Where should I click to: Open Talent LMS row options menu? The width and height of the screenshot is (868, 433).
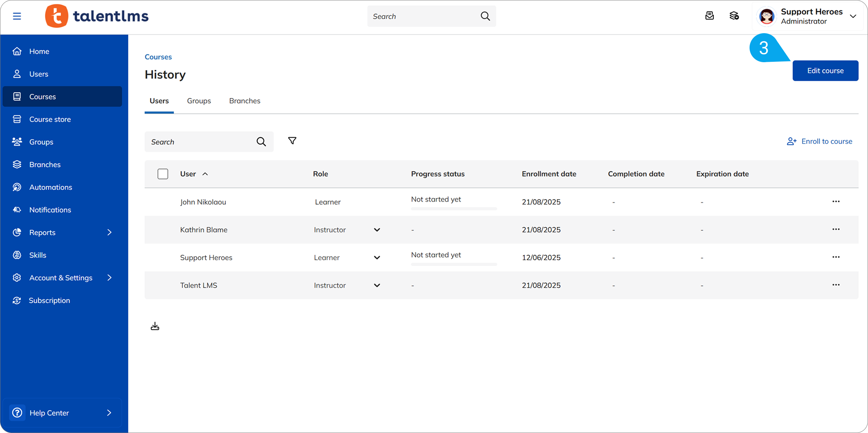coord(836,285)
